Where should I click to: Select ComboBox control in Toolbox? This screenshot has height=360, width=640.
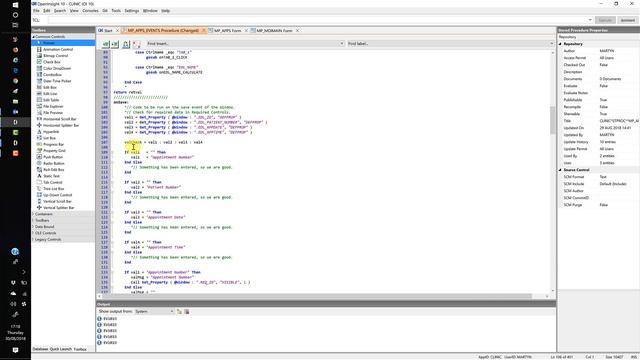coord(52,75)
